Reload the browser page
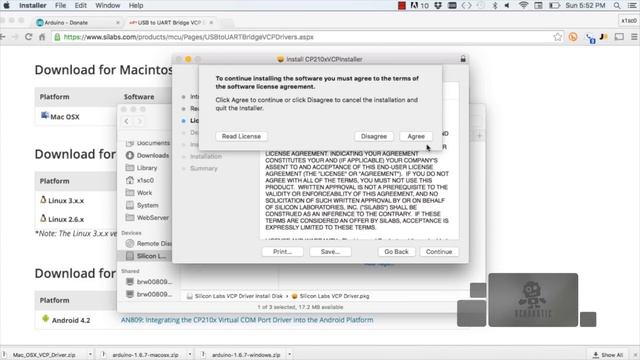640x360 pixels. tap(28, 37)
